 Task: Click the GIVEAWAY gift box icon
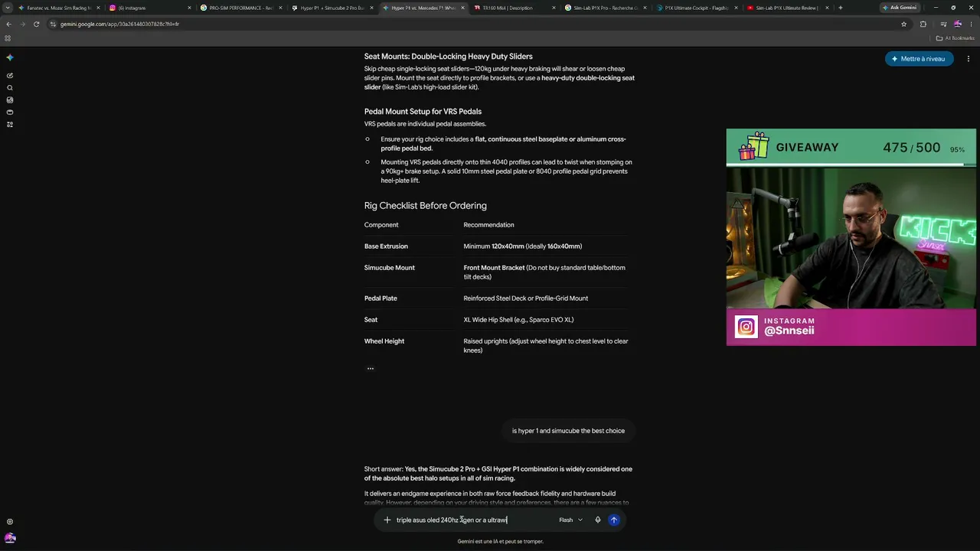(x=753, y=146)
